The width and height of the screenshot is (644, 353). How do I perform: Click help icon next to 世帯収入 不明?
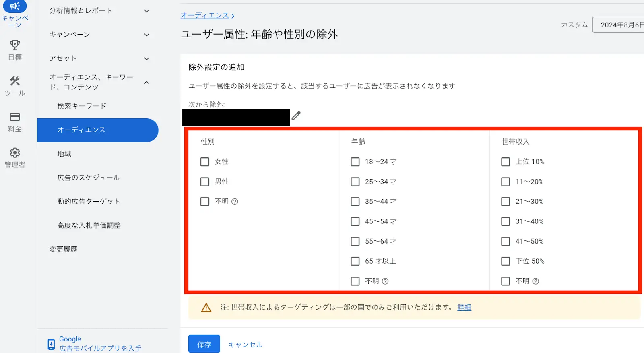pyautogui.click(x=535, y=281)
